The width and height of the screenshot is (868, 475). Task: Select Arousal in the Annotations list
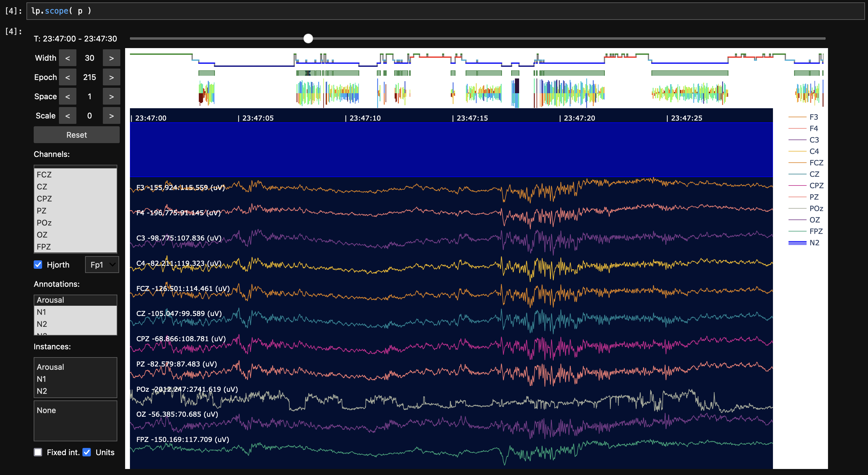coord(50,300)
